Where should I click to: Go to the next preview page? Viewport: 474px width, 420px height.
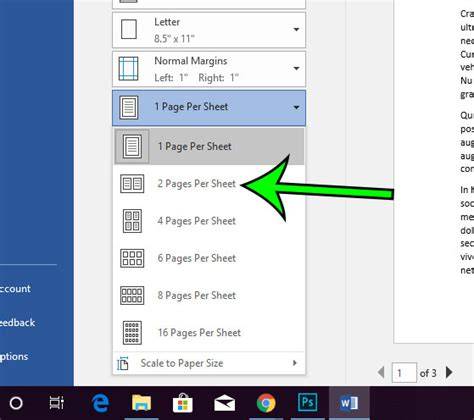pos(449,372)
